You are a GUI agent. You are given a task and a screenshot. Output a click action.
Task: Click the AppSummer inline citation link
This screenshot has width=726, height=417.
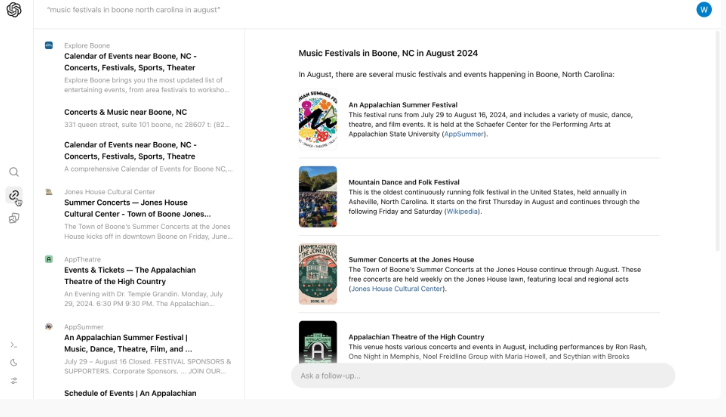click(464, 133)
